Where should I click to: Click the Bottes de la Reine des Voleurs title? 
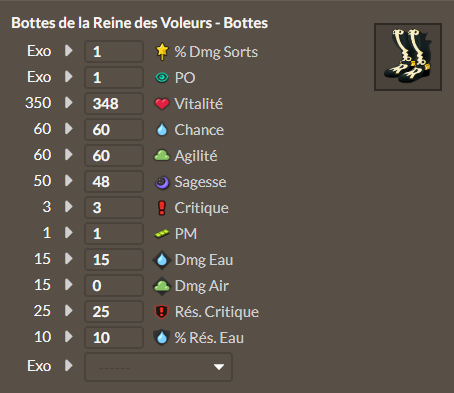pyautogui.click(x=139, y=23)
